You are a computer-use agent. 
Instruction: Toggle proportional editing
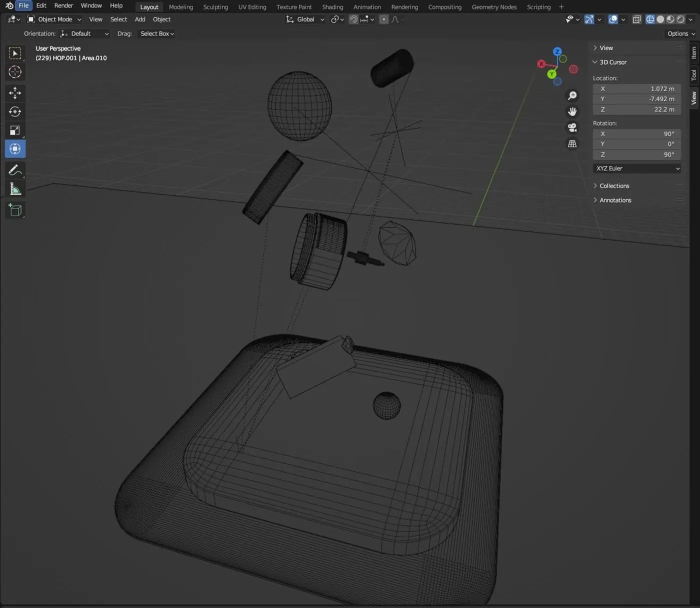(383, 19)
